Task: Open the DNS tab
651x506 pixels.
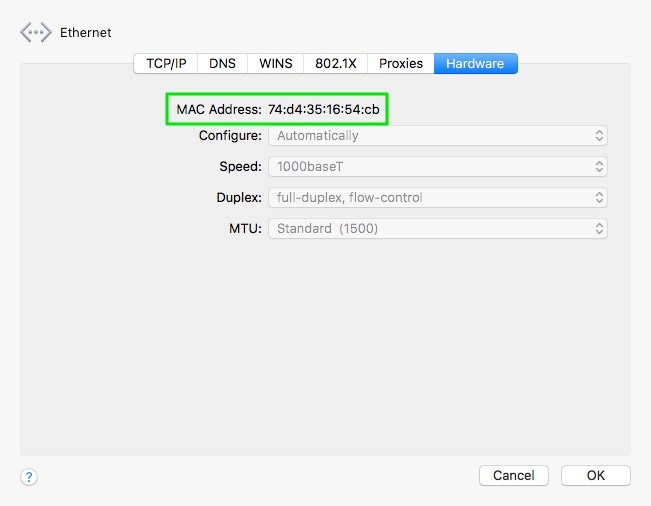Action: coord(222,63)
